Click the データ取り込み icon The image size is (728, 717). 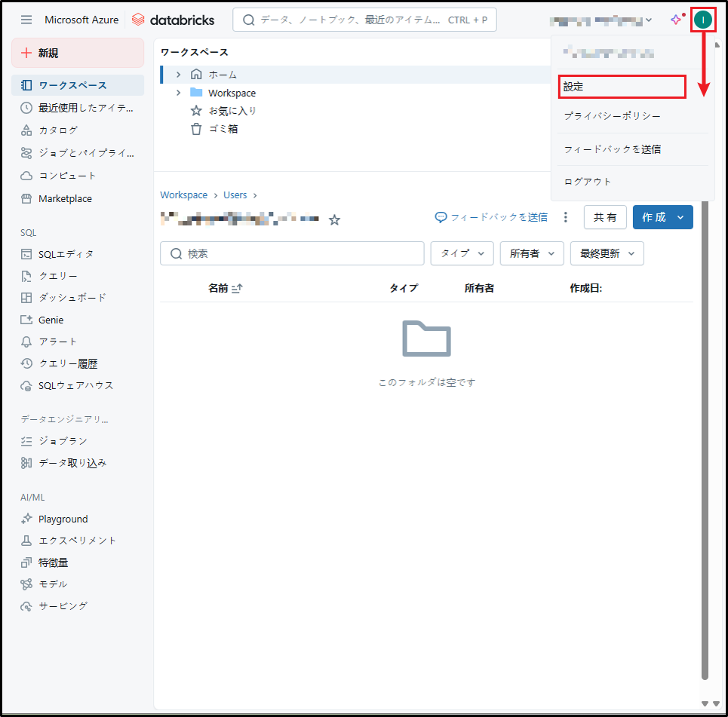point(26,463)
